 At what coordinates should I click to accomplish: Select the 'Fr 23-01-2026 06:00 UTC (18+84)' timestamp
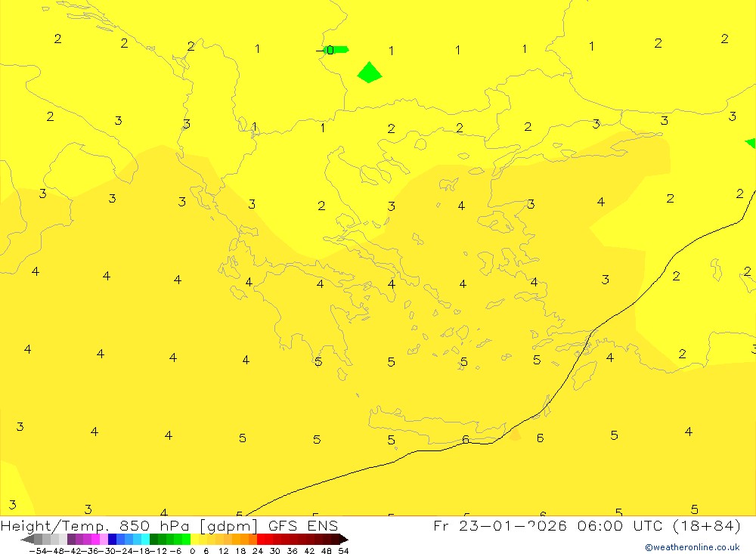[587, 526]
